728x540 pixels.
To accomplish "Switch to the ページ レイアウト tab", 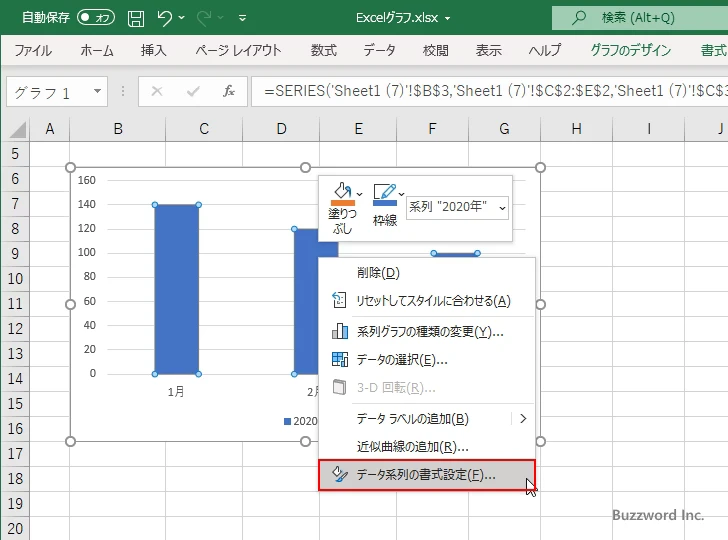I will [238, 50].
